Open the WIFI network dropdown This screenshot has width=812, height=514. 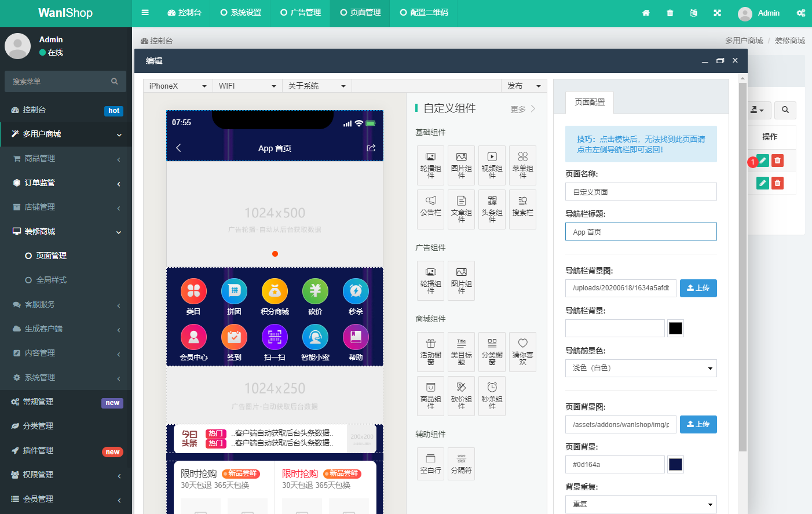pos(247,86)
